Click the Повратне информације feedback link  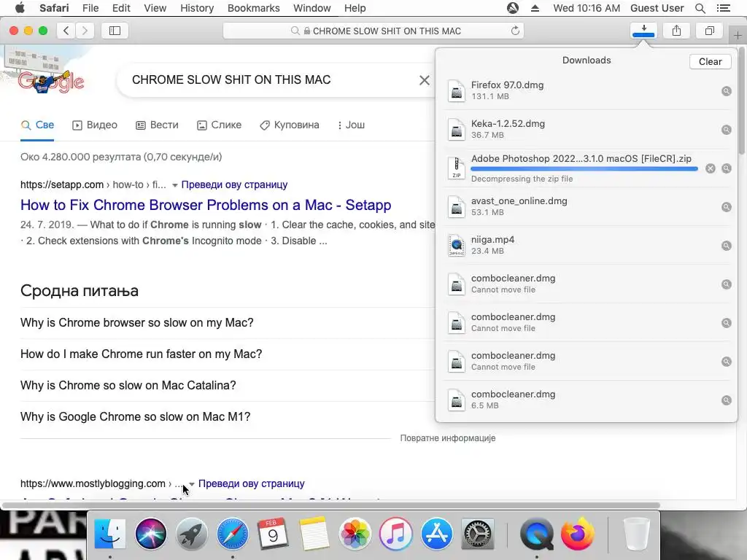[448, 438]
